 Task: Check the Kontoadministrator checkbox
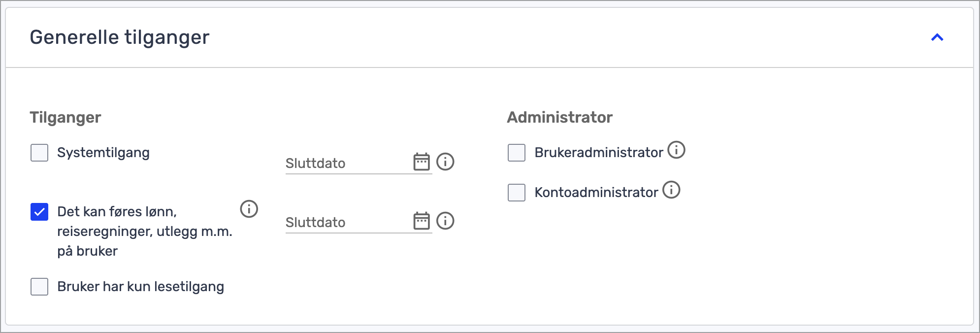tap(517, 193)
